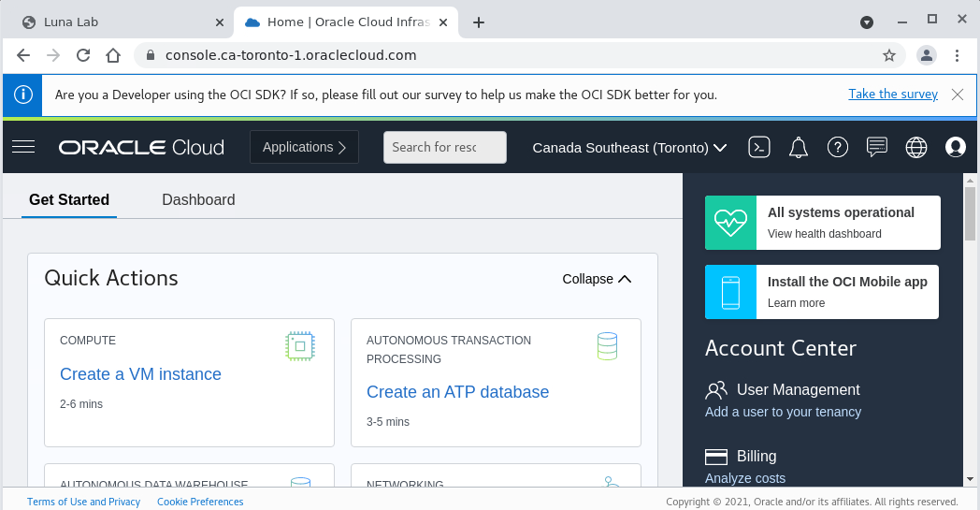Select the Get Started tab
Image resolution: width=980 pixels, height=510 pixels.
coord(69,199)
